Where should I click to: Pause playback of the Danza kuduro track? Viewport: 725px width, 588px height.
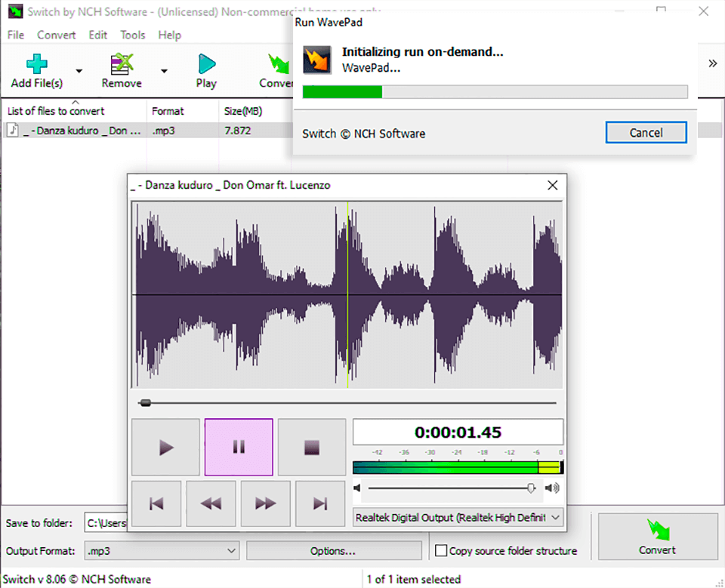click(x=239, y=448)
